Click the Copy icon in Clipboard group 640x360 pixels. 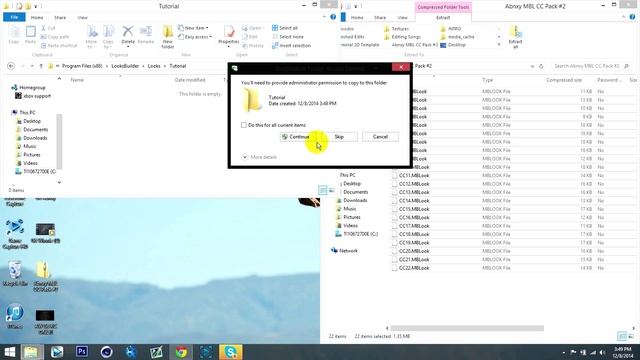[x=14, y=35]
